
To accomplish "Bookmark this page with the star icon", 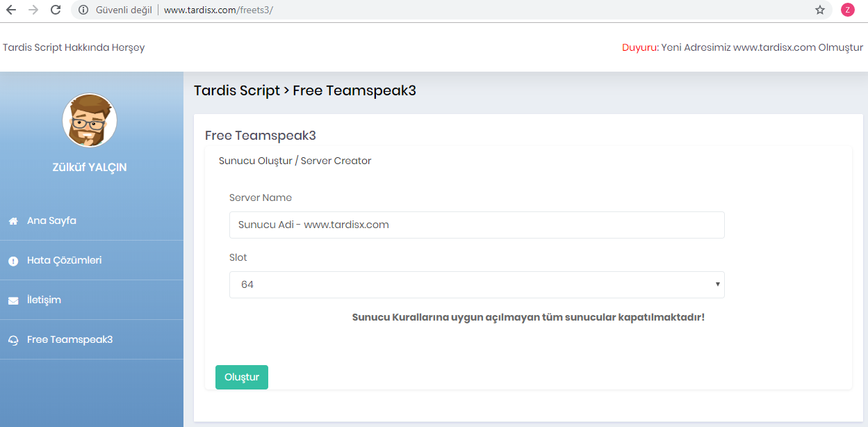I will (820, 10).
